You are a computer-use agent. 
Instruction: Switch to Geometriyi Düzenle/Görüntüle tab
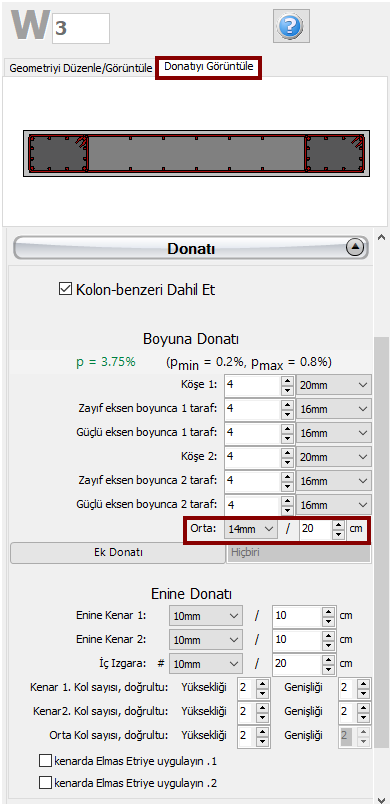click(x=80, y=69)
